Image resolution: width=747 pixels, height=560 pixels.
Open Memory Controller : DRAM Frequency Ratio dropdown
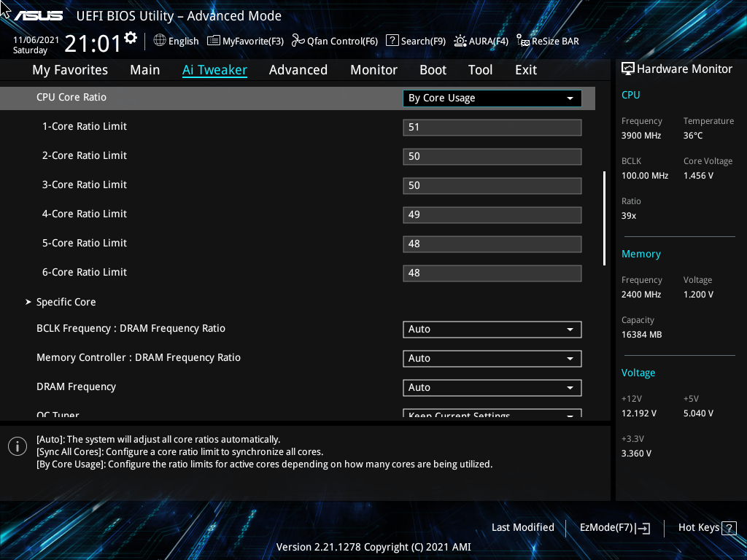pos(492,359)
